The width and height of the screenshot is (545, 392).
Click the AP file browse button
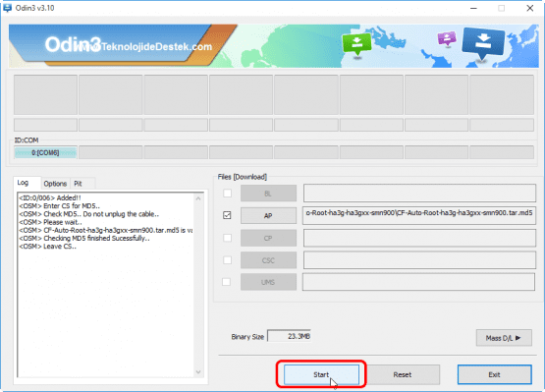pyautogui.click(x=268, y=216)
